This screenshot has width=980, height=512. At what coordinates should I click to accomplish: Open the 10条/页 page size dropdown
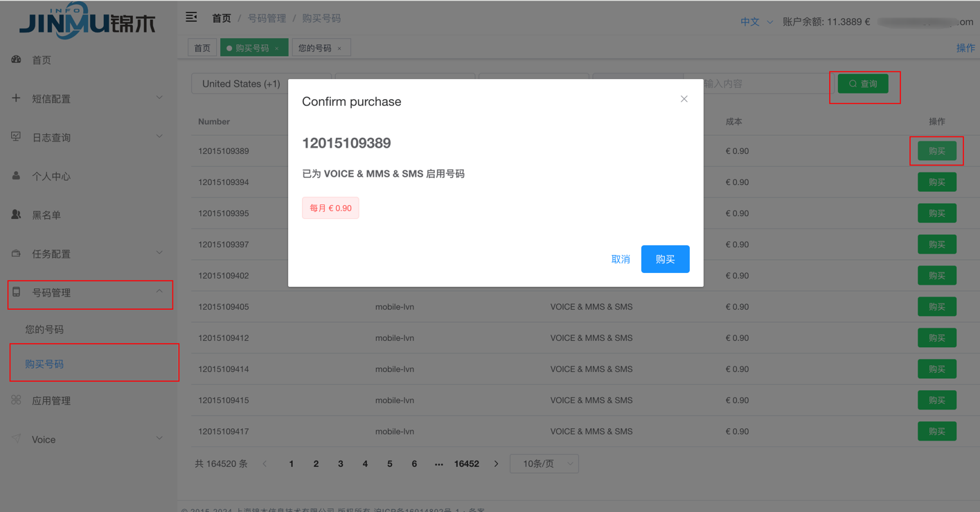point(544,464)
